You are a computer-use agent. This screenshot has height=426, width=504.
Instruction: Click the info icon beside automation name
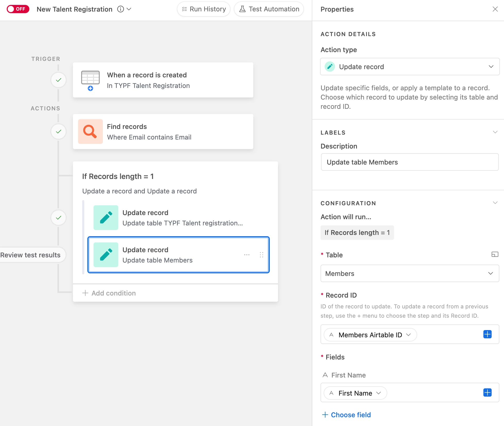120,9
